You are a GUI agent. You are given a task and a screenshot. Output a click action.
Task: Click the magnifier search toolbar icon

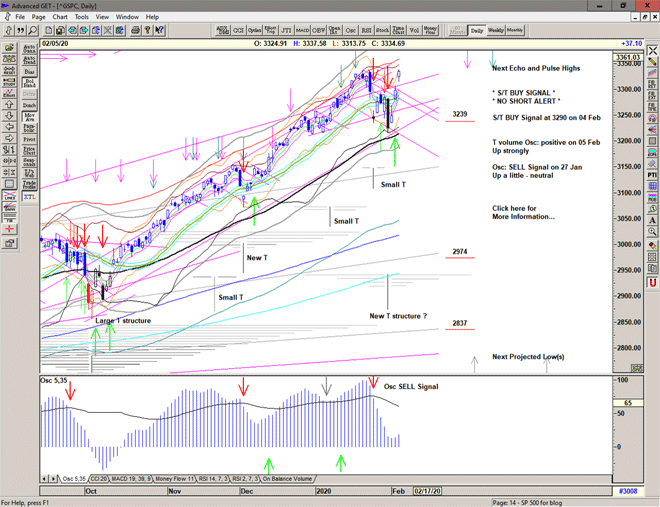[32, 30]
